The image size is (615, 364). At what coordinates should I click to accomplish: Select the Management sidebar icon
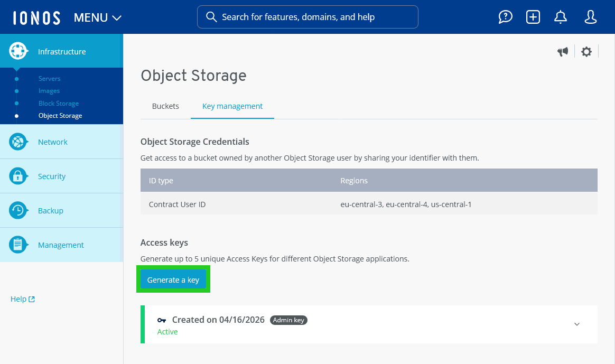pos(18,245)
